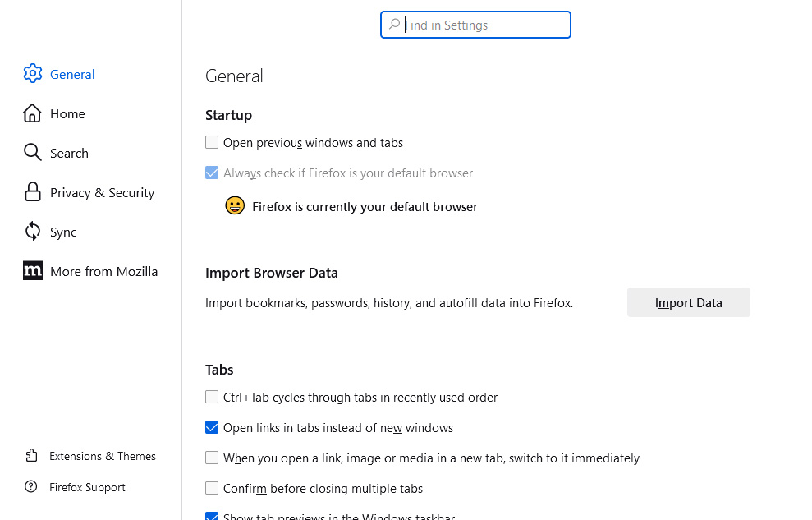Click the "Import Browser Data" heading
The height and width of the screenshot is (520, 812).
click(272, 273)
